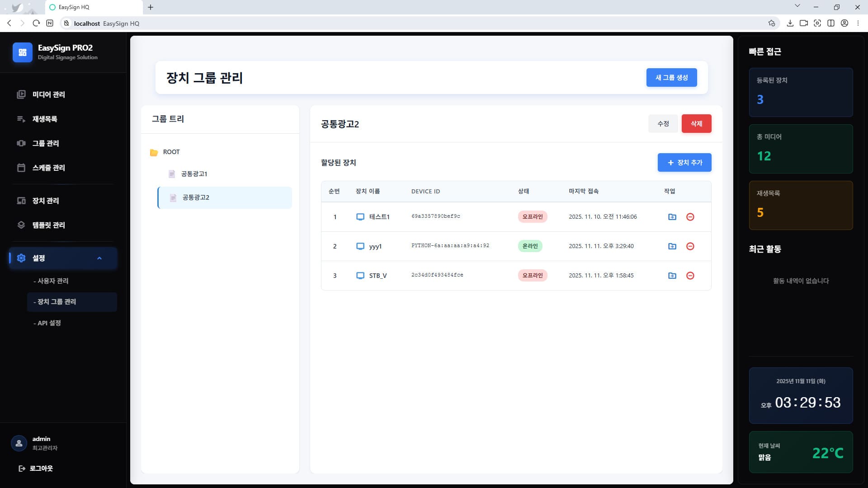This screenshot has height=488, width=868.
Task: Select the 템플릿 관리 layers icon
Action: [x=21, y=225]
